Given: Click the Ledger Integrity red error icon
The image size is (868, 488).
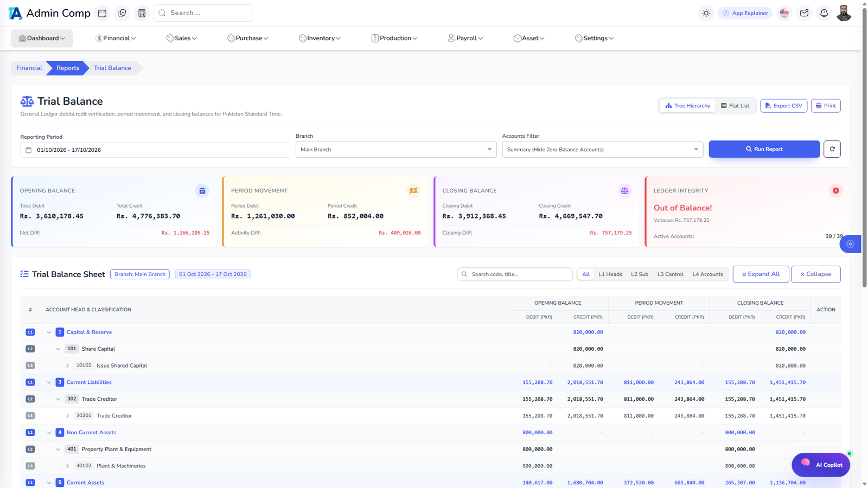Looking at the screenshot, I should coord(835,191).
